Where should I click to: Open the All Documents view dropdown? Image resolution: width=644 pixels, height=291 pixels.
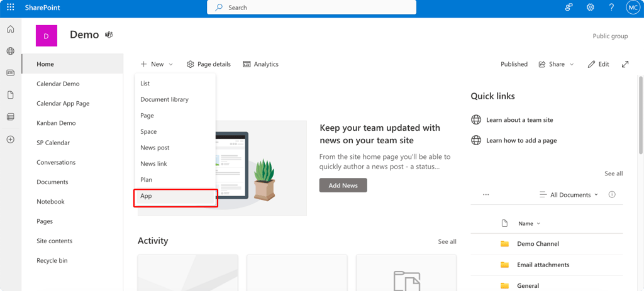[x=569, y=195]
